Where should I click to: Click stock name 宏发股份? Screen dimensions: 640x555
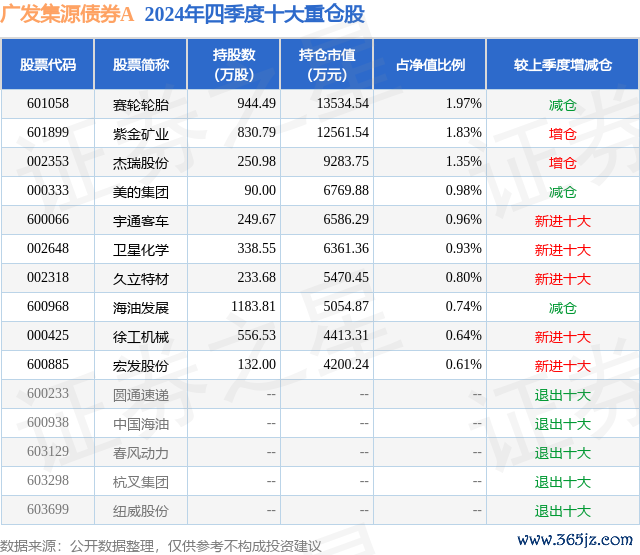click(x=141, y=366)
